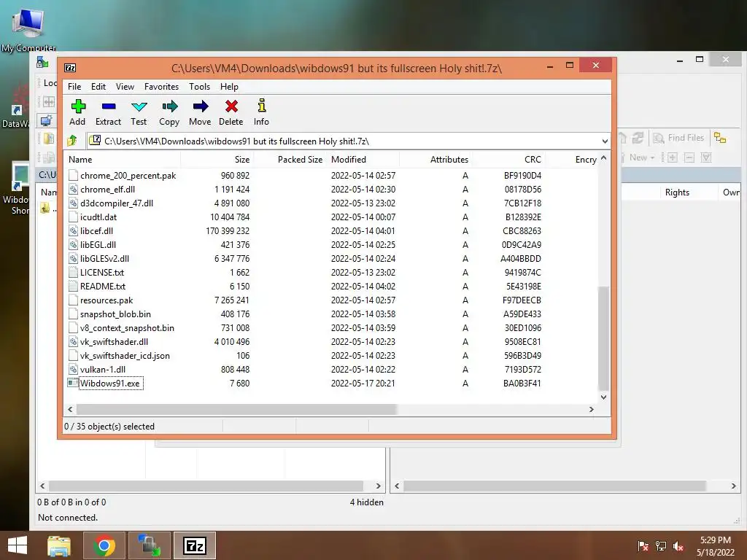
Task: Click the muted volume tray icon
Action: point(678,546)
